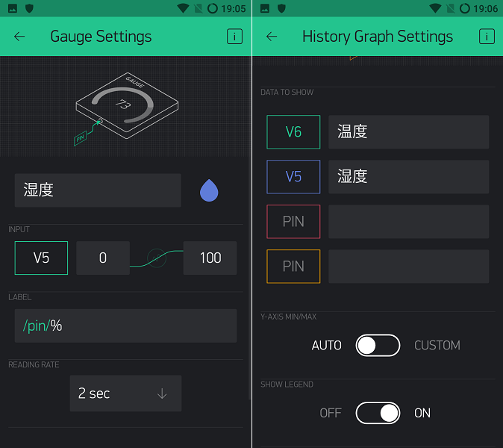Toggle value mapping icon between min and max
This screenshot has width=503, height=448.
157,258
